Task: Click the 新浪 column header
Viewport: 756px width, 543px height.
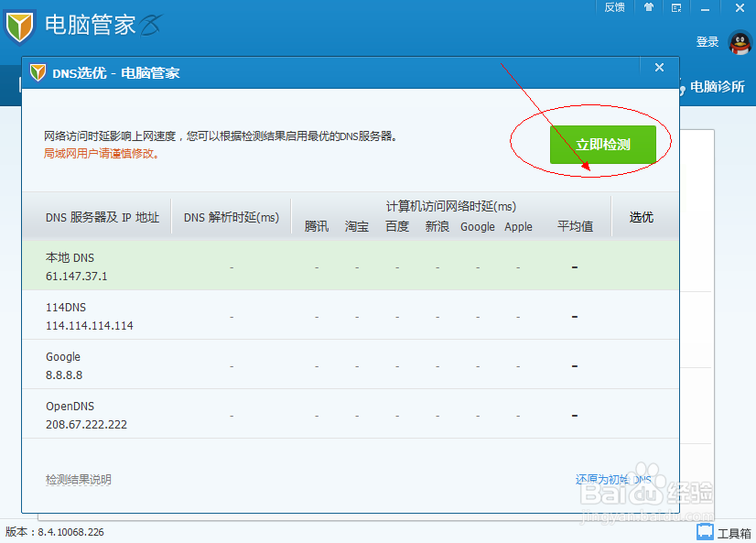Action: click(437, 227)
